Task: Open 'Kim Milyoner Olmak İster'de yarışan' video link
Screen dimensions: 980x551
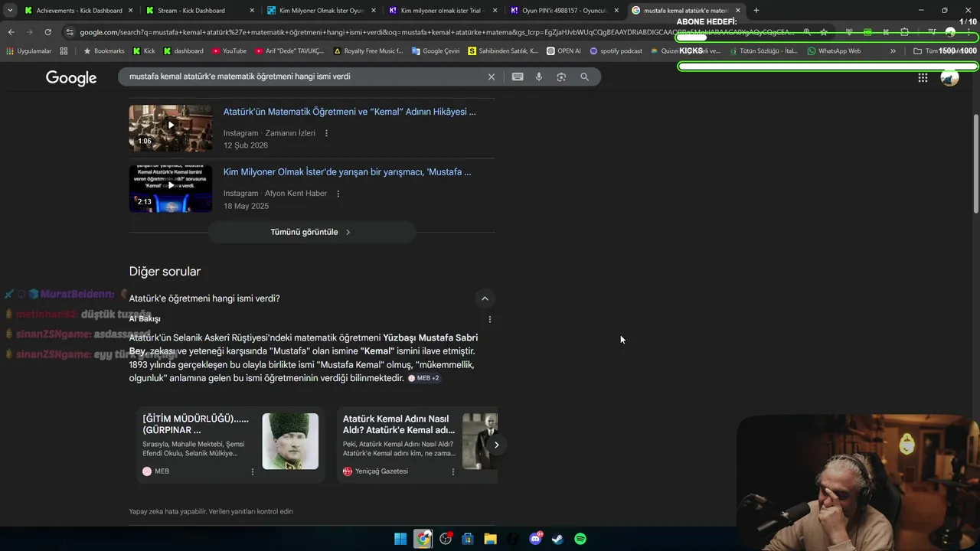Action: tap(347, 172)
